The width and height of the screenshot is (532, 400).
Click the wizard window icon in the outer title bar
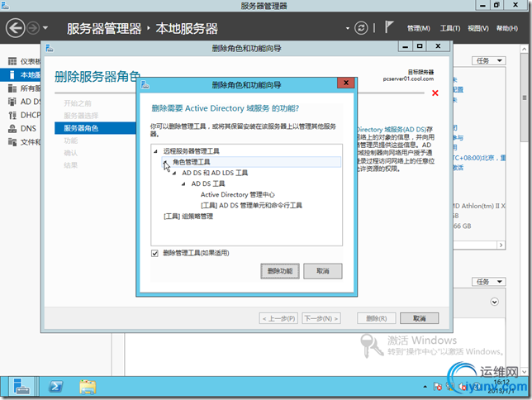50,48
